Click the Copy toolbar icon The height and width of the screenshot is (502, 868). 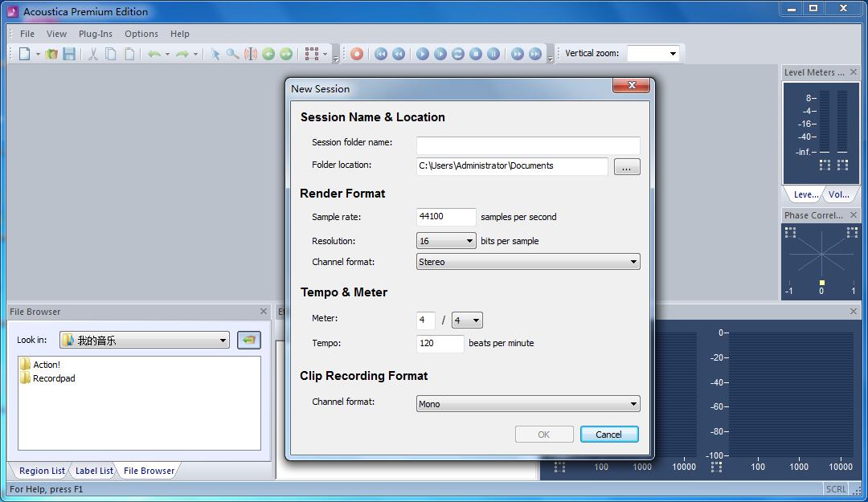111,54
